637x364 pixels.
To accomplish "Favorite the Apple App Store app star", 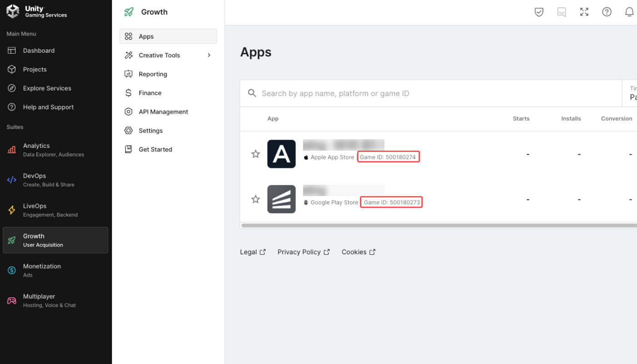I will (x=256, y=154).
